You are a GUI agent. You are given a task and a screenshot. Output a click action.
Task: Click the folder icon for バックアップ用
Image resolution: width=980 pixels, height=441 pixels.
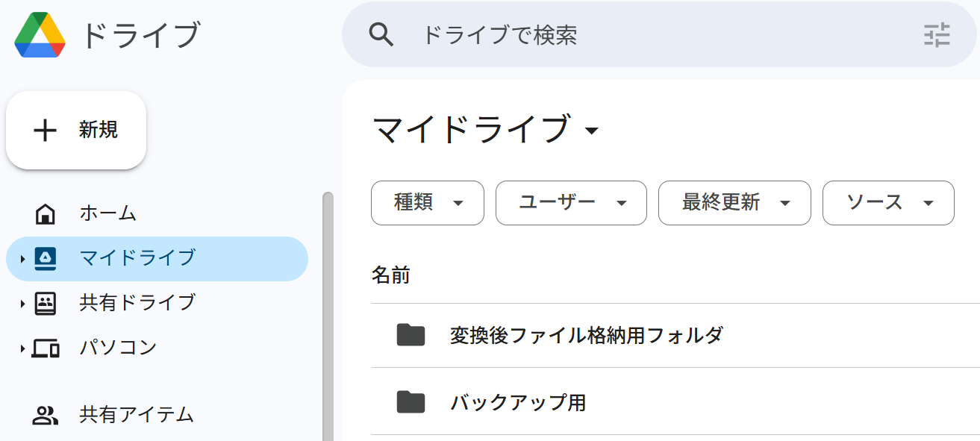click(x=411, y=402)
